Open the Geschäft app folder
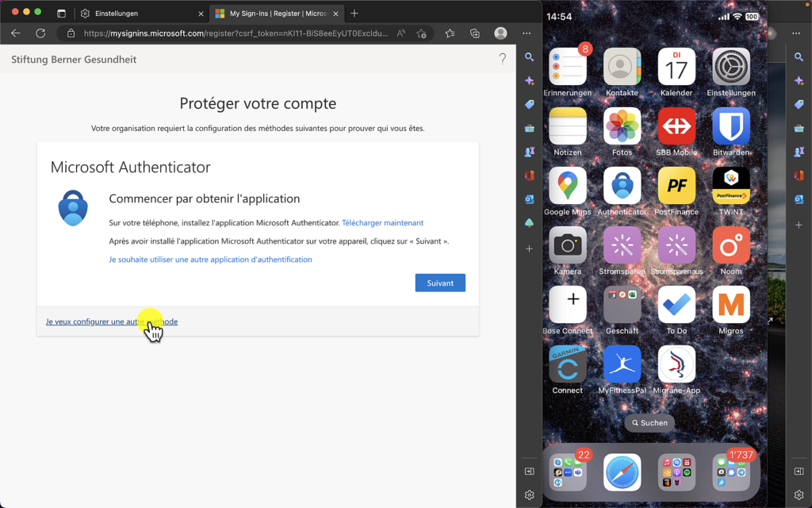 click(622, 305)
